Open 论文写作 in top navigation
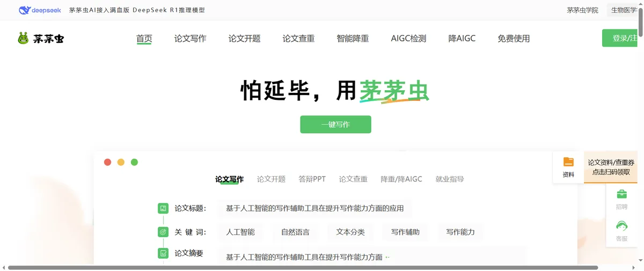The image size is (644, 271). [x=190, y=39]
